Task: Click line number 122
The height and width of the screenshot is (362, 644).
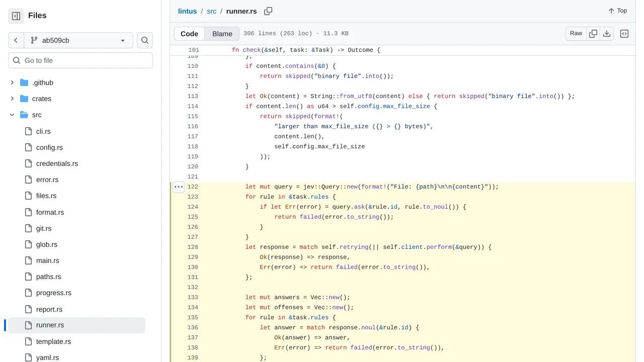Action: pos(192,187)
